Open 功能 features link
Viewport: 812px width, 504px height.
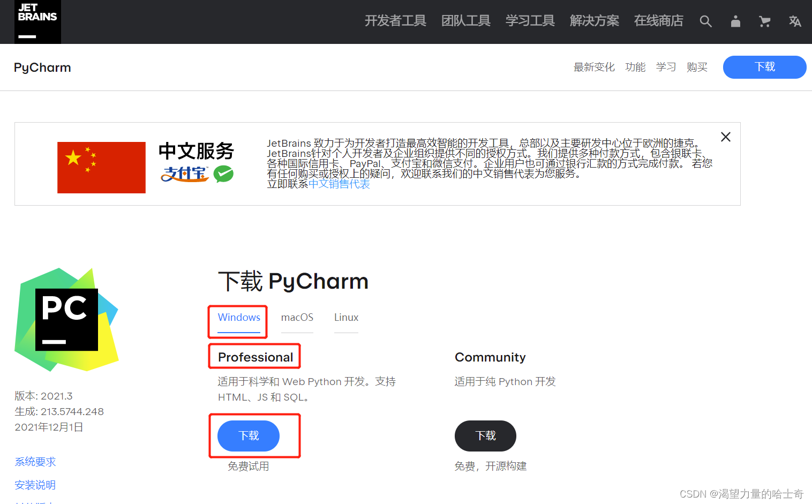tap(635, 67)
